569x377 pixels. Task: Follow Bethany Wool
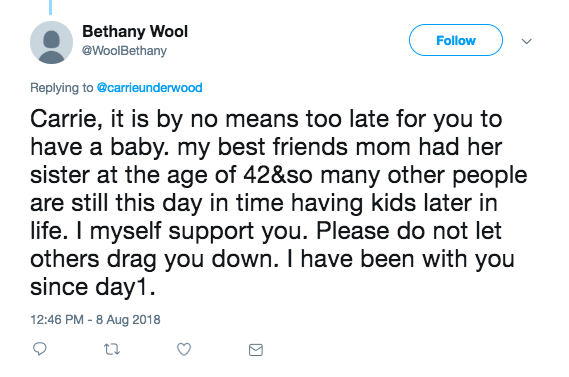point(456,40)
